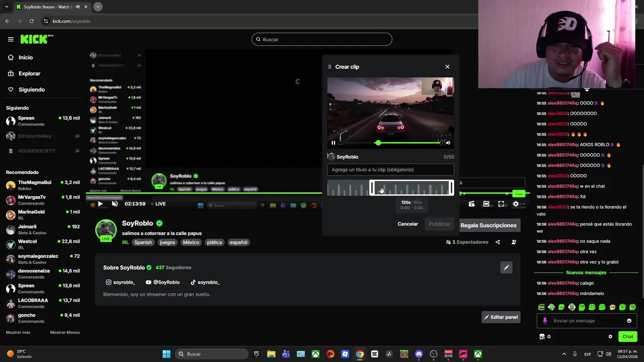Focus the Enviar un mensaje chat input

[x=586, y=321]
